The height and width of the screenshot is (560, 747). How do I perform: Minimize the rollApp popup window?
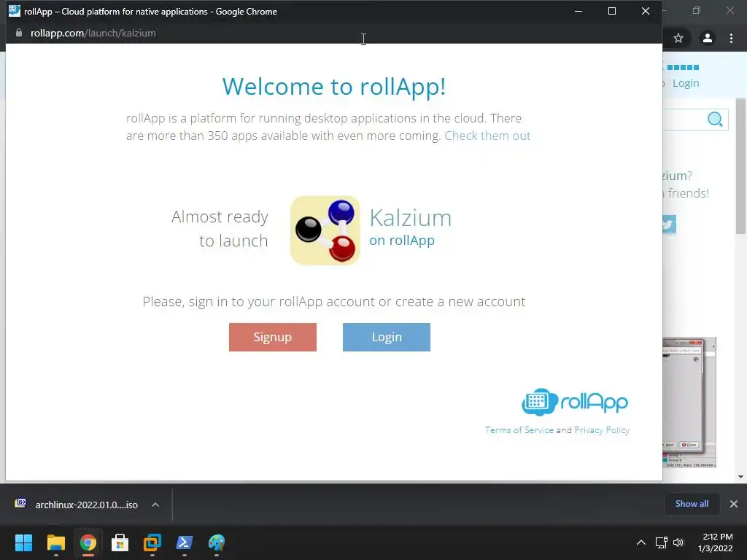578,11
